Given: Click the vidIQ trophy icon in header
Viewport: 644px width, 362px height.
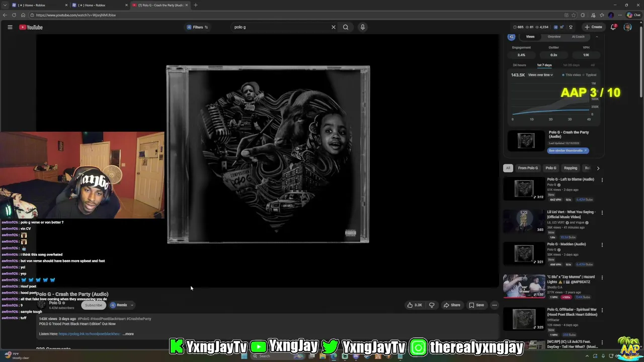Looking at the screenshot, I should (x=571, y=27).
